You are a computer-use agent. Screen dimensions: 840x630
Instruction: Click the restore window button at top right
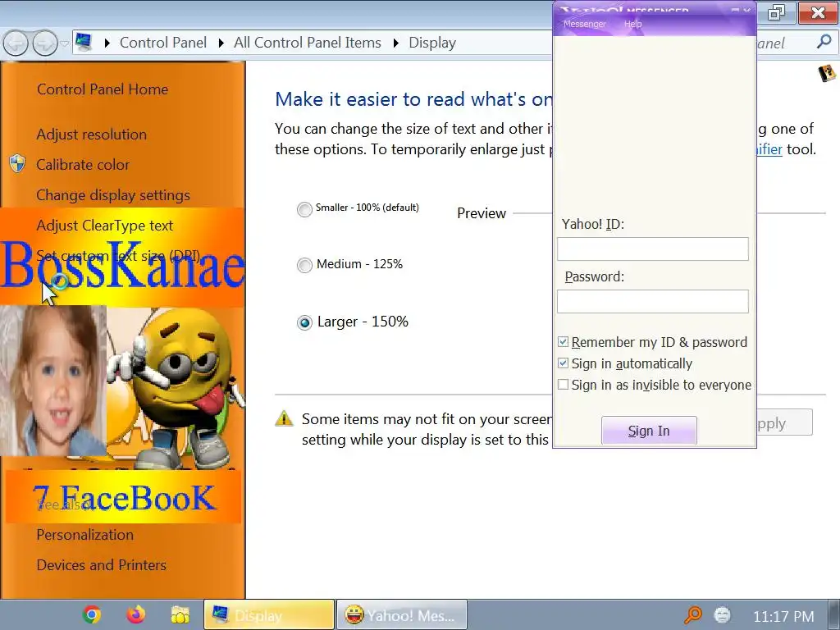[x=776, y=11]
